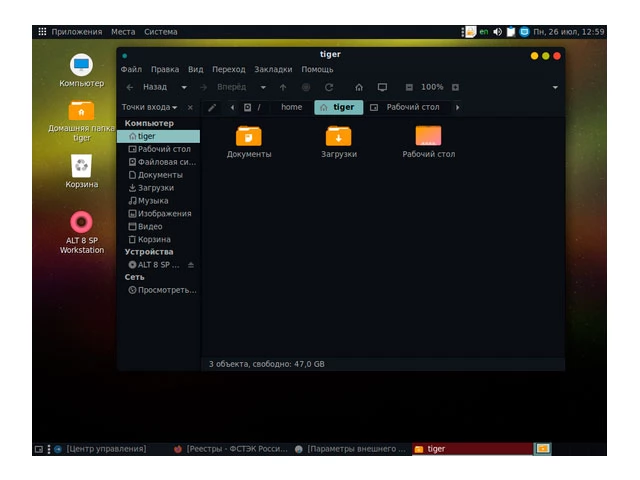Viewport: 640px width, 480px height.
Task: Eject the ALT 8 SP device
Action: pyautogui.click(x=191, y=265)
